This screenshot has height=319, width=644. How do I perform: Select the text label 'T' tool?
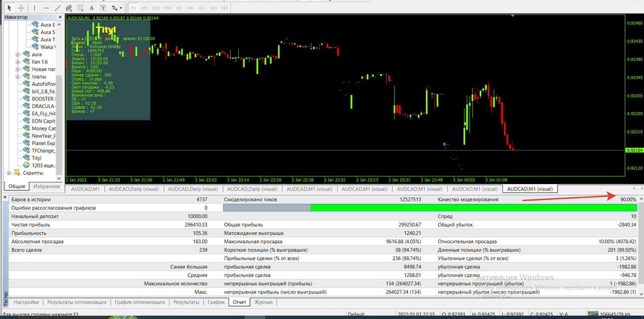(103, 8)
